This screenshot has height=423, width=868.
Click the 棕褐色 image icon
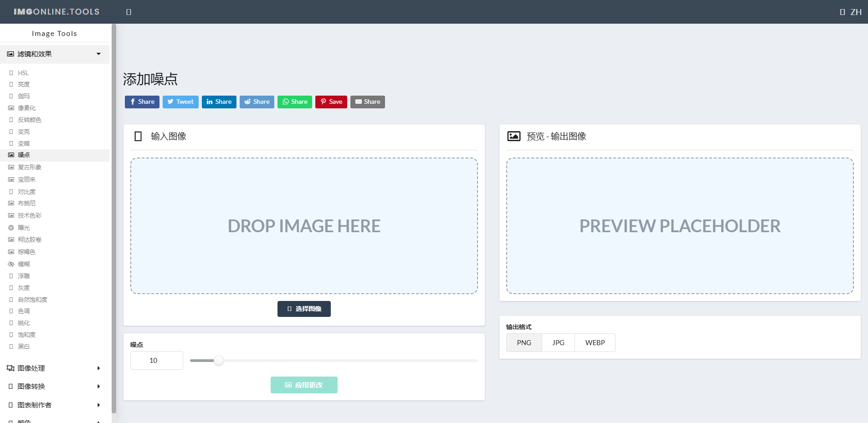(x=11, y=252)
